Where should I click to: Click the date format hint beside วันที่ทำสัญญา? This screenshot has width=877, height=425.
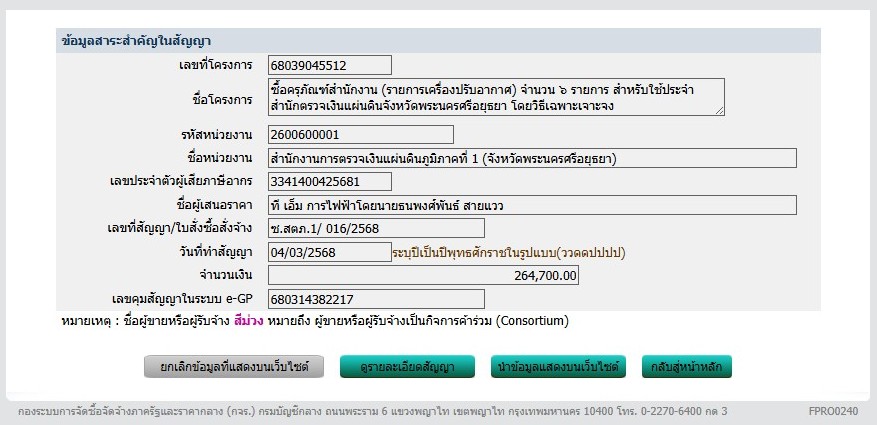pos(515,252)
